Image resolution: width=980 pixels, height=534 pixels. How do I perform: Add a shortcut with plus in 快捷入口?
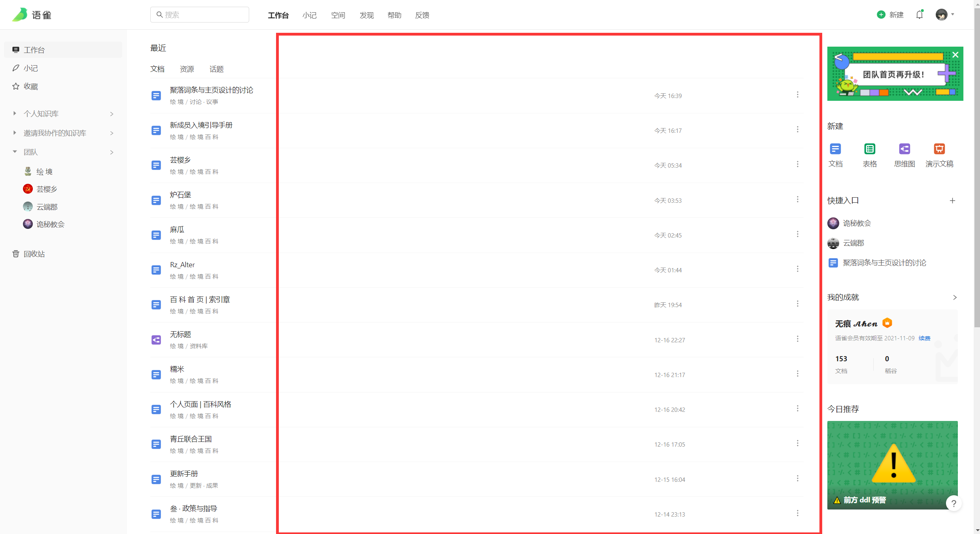952,201
